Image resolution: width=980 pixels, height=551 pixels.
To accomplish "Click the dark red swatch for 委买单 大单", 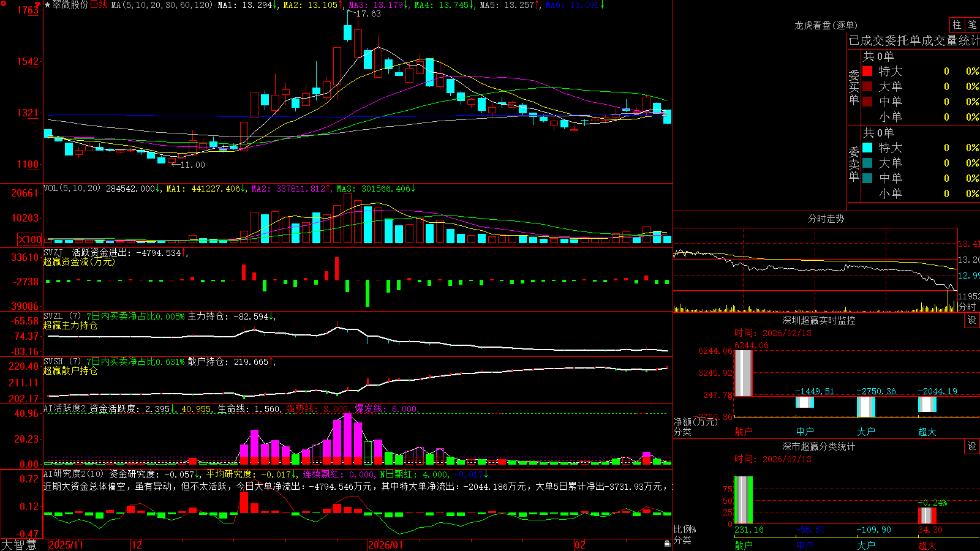I will 867,86.
